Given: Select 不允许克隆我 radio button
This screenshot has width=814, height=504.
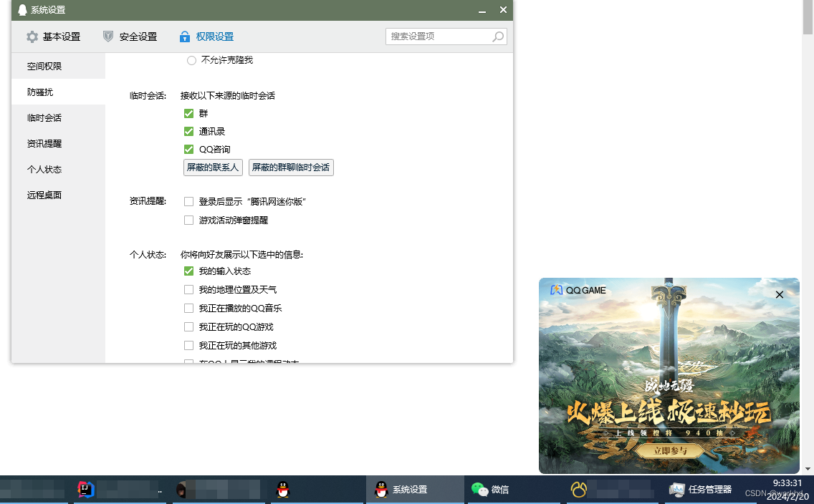Looking at the screenshot, I should tap(191, 61).
